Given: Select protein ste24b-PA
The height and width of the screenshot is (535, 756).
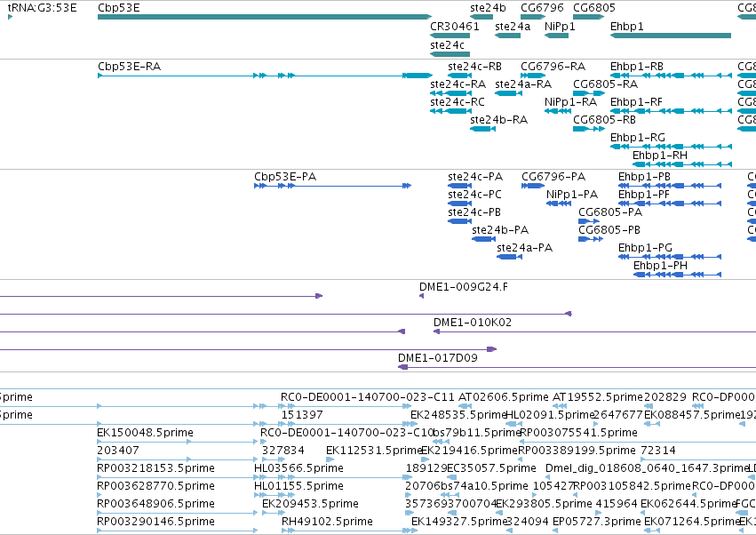Looking at the screenshot, I should coord(483,239).
